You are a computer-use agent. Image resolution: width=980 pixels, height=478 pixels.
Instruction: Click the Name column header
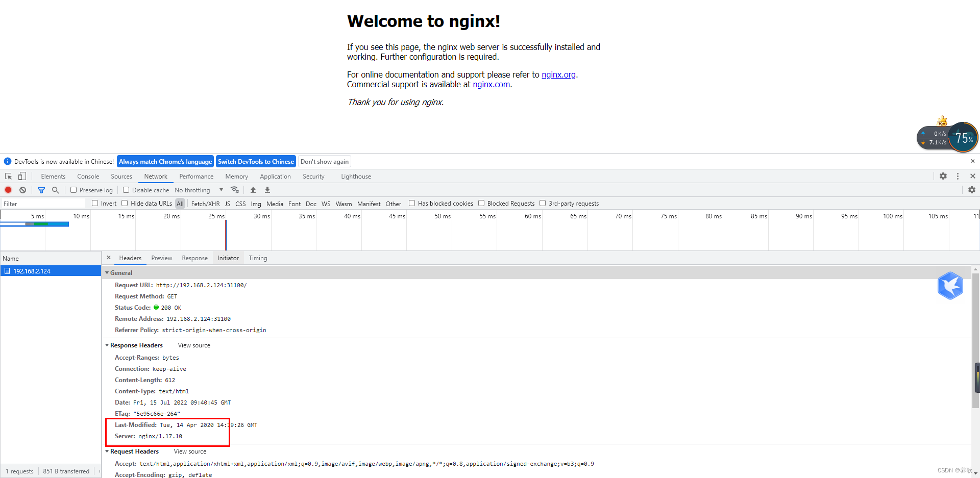pyautogui.click(x=51, y=258)
